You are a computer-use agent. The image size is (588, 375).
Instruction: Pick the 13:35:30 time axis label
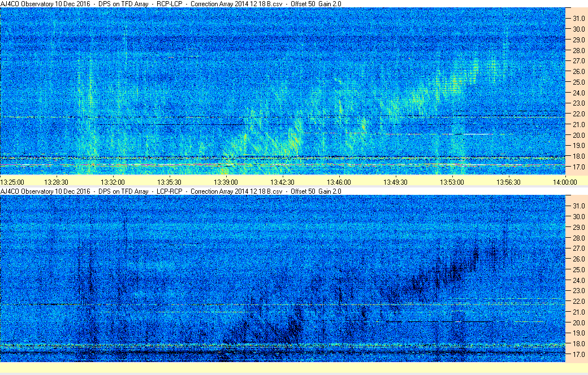169,182
